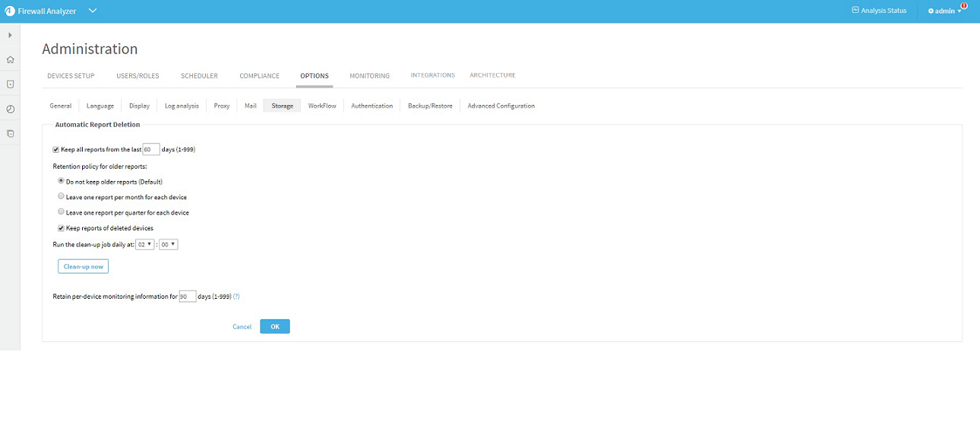Screen dimensions: 980x444
Task: Open the clean-up job minutes dropdown
Action: pos(169,244)
